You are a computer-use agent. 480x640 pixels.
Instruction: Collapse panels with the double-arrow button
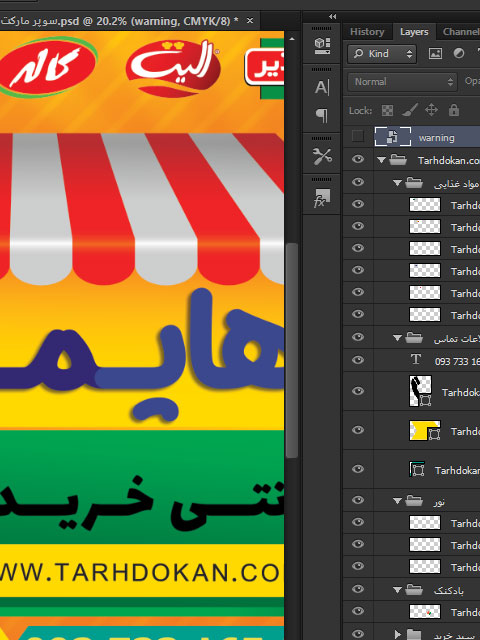click(332, 16)
